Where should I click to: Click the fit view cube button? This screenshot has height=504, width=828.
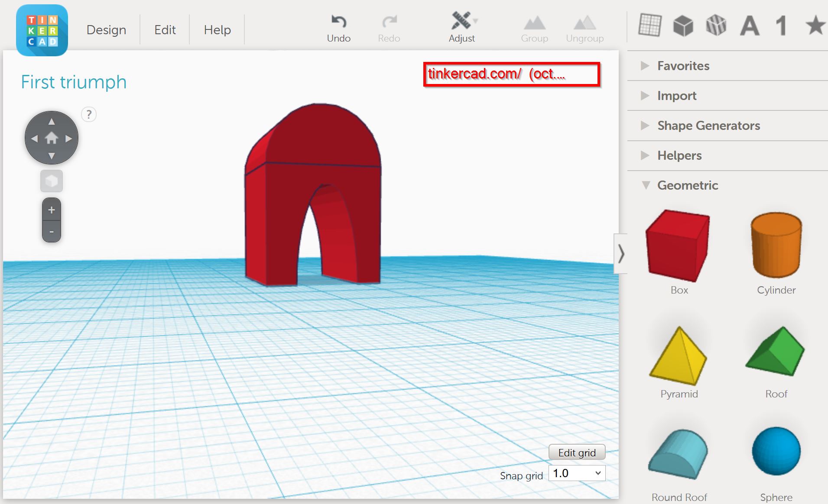pos(52,181)
